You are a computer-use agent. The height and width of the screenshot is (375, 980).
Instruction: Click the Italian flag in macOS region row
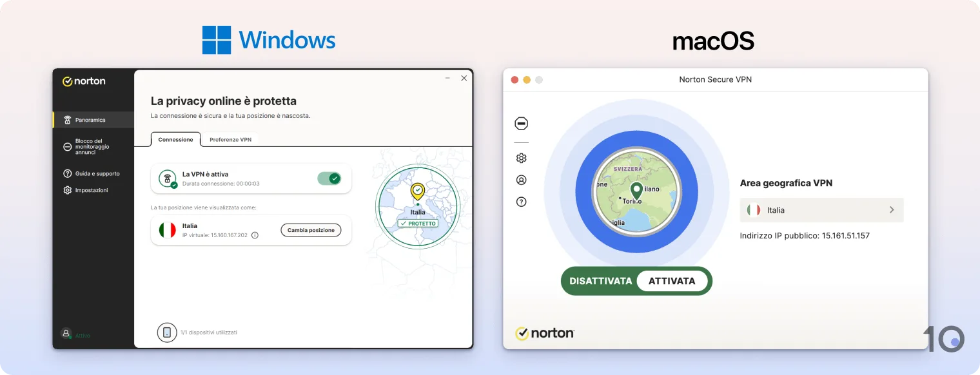(x=753, y=210)
